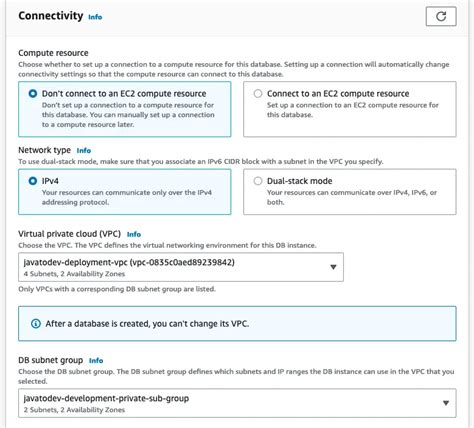Select Don't connect to an EC2 compute resource
Viewport: 474px width, 428px height.
33,94
